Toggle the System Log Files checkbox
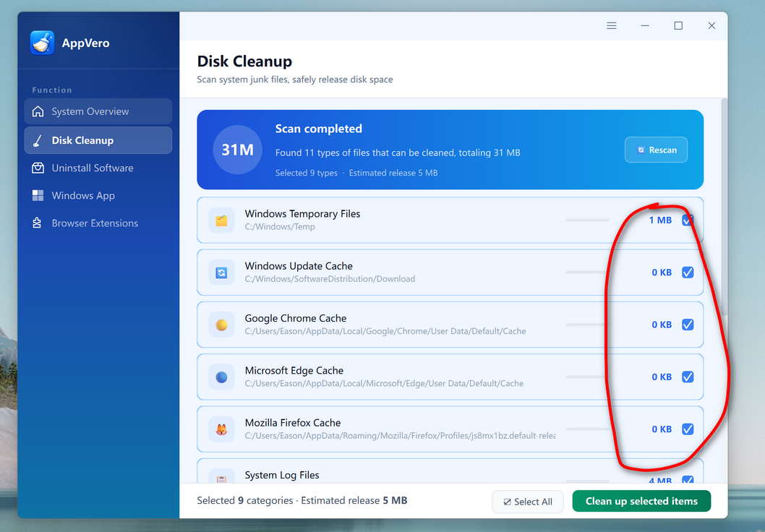This screenshot has height=532, width=765. [x=688, y=480]
